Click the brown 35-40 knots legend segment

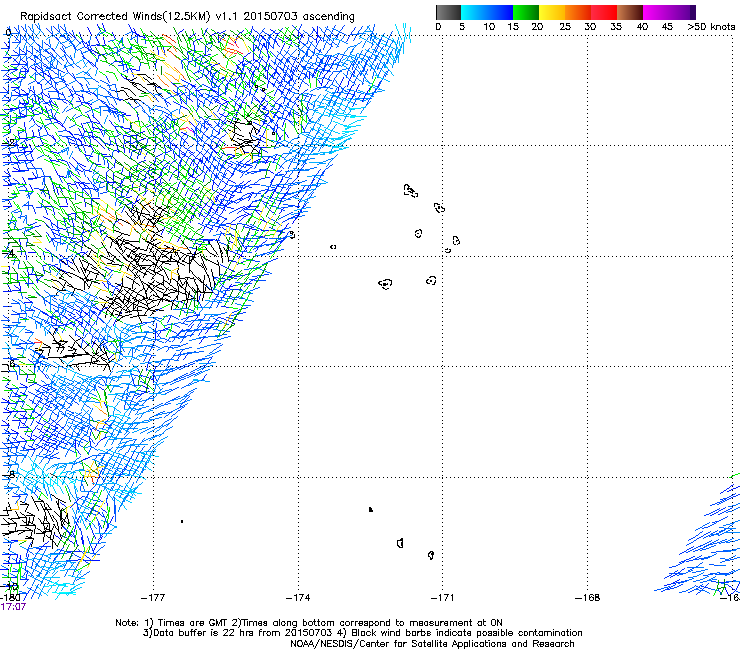(630, 12)
